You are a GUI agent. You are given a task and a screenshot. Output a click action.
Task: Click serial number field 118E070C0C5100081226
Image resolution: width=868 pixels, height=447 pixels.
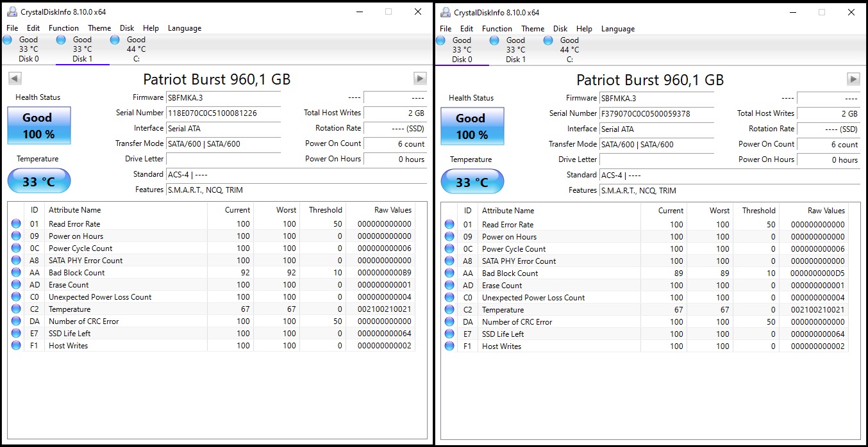223,113
